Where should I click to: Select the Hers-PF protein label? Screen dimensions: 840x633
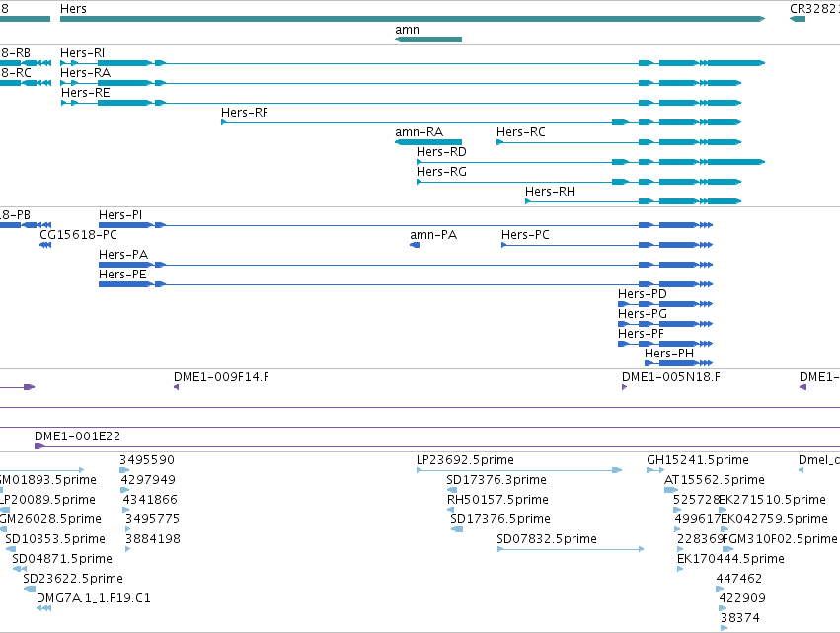point(641,334)
